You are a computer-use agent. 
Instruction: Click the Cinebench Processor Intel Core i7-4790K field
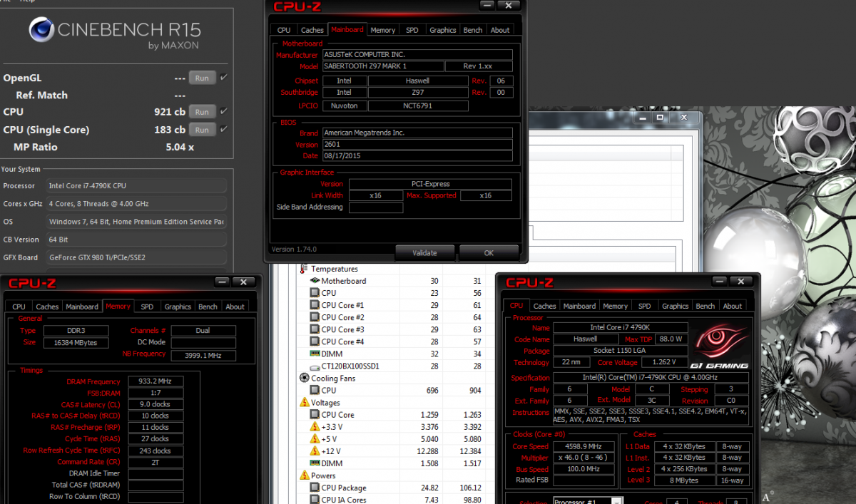[136, 186]
